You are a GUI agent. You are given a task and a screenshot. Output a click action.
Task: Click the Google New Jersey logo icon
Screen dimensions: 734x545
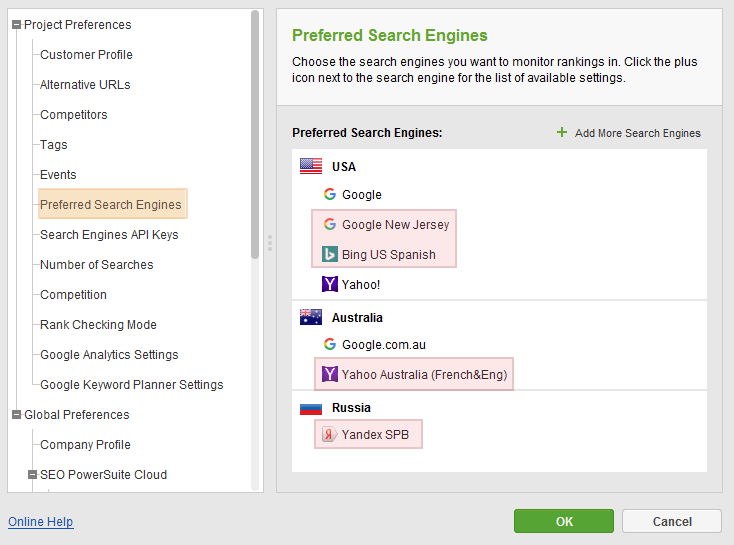coord(330,224)
